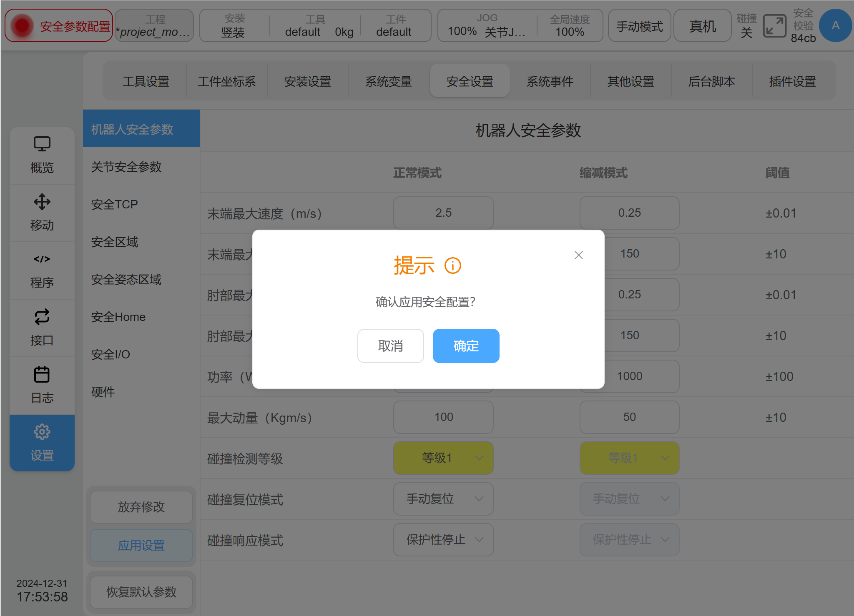The width and height of the screenshot is (854, 616).
Task: Close the prompt dialog with X
Action: [578, 255]
